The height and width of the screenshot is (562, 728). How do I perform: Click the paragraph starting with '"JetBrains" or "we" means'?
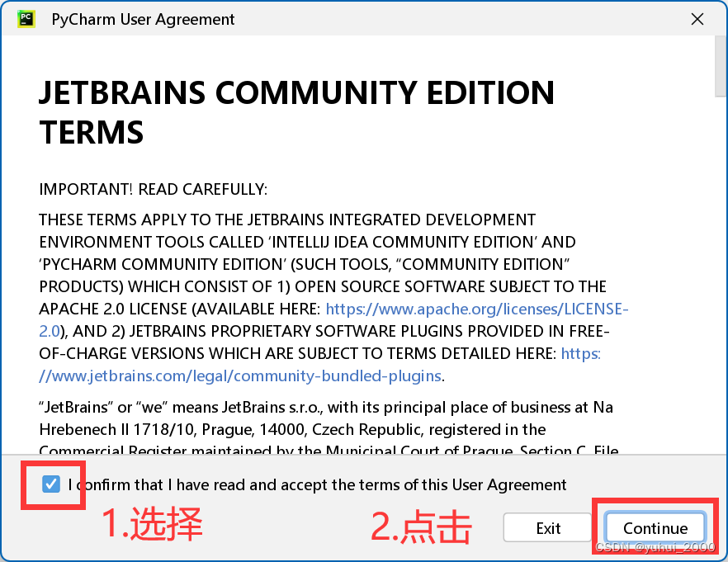(329, 429)
